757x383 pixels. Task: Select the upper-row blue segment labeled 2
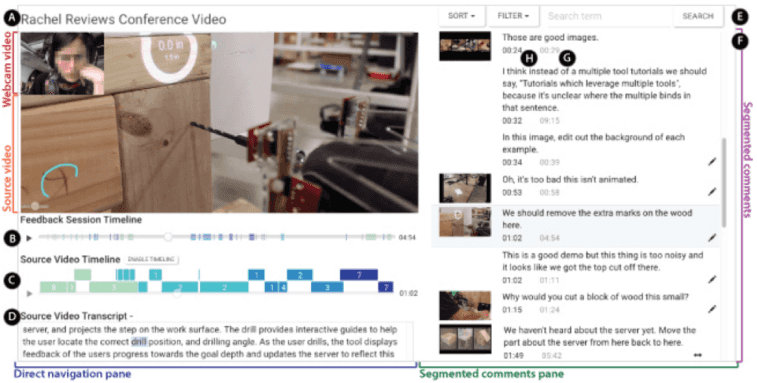[300, 275]
